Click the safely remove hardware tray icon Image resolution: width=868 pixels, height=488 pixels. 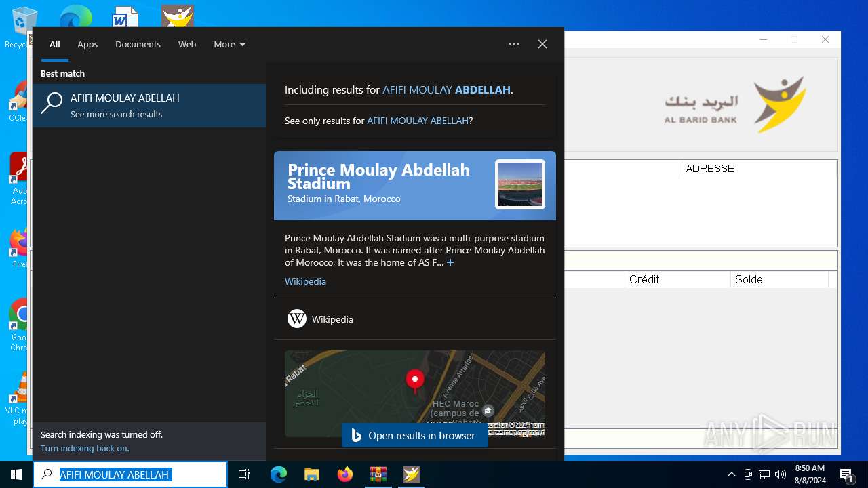tap(748, 474)
